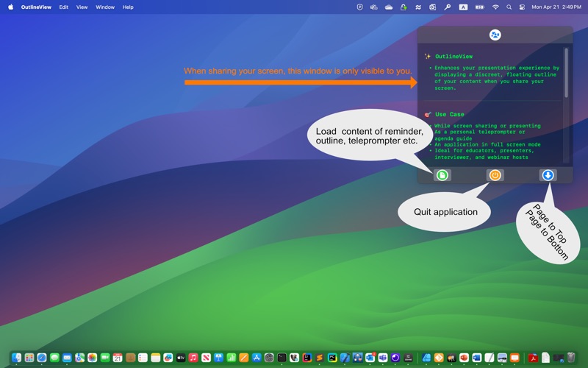The width and height of the screenshot is (588, 368).
Task: Open Microsoft Word from the Dock
Action: click(476, 358)
